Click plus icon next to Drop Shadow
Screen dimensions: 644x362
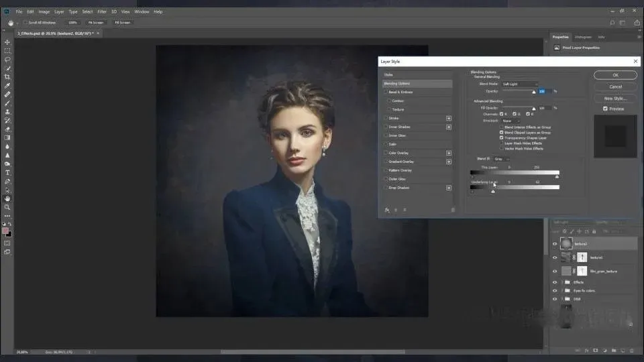(449, 188)
